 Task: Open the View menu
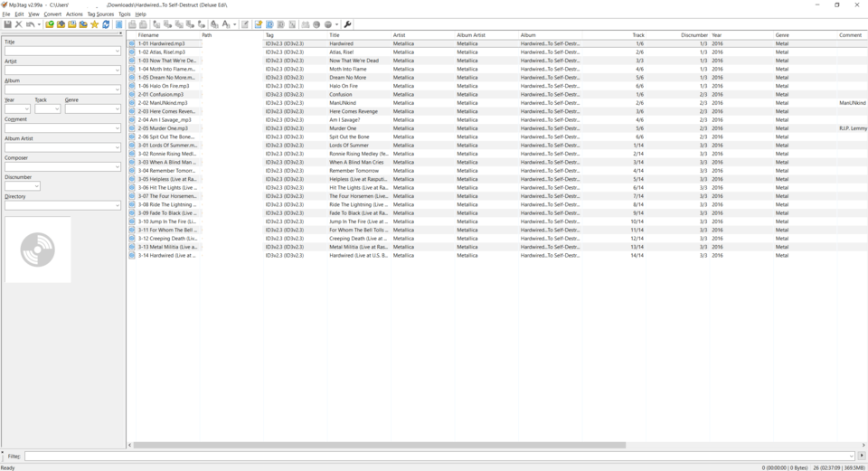point(33,14)
